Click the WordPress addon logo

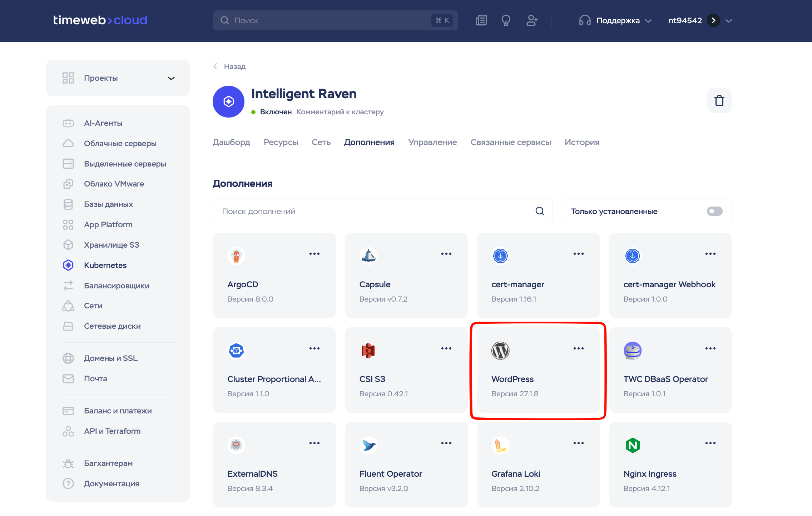point(500,351)
